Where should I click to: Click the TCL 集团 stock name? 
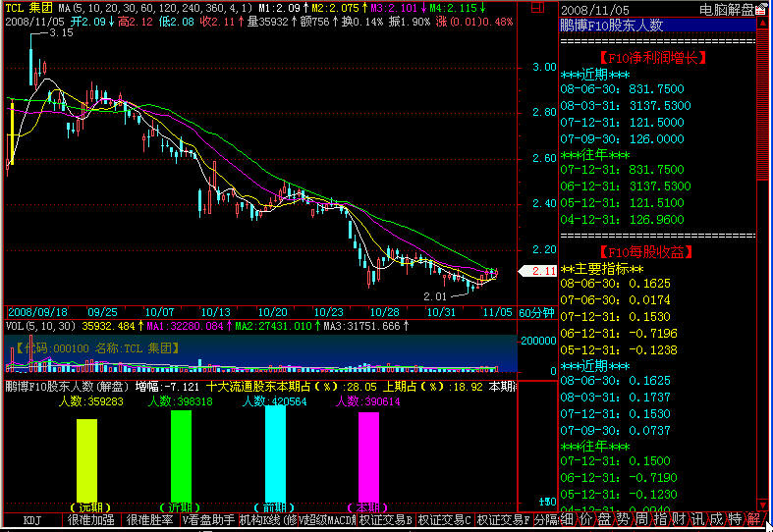coord(28,8)
